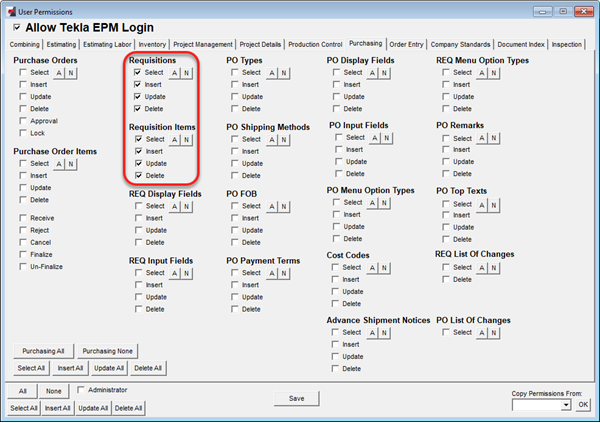Click the Purchasing All button
The width and height of the screenshot is (600, 423).
[x=43, y=351]
